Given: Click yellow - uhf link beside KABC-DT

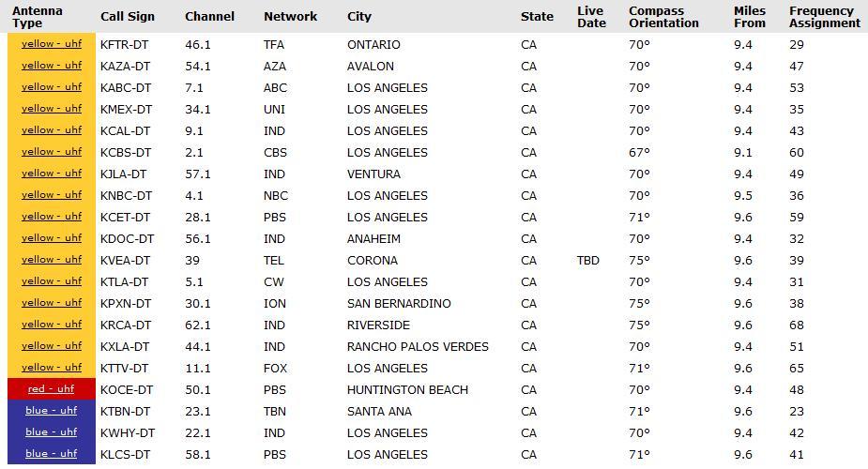Looking at the screenshot, I should 52,87.
